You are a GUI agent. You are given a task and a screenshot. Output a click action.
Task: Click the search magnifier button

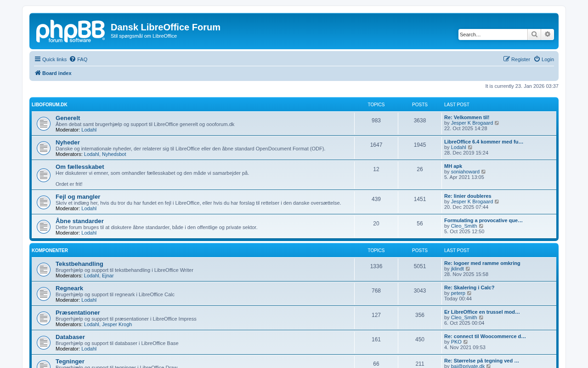click(x=534, y=34)
